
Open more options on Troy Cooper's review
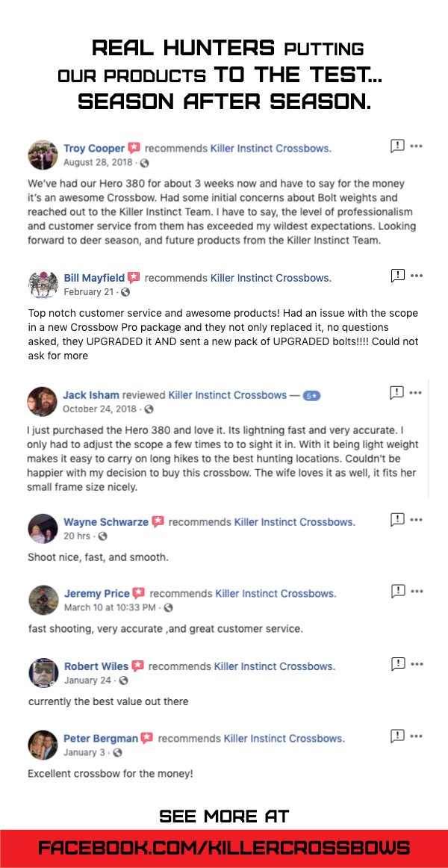click(x=417, y=146)
